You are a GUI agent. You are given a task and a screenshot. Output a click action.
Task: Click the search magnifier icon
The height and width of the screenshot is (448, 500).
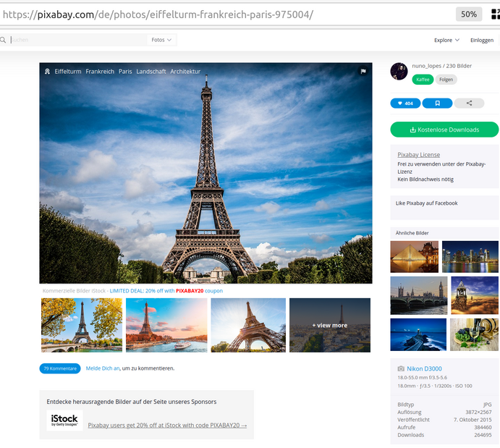click(3, 40)
